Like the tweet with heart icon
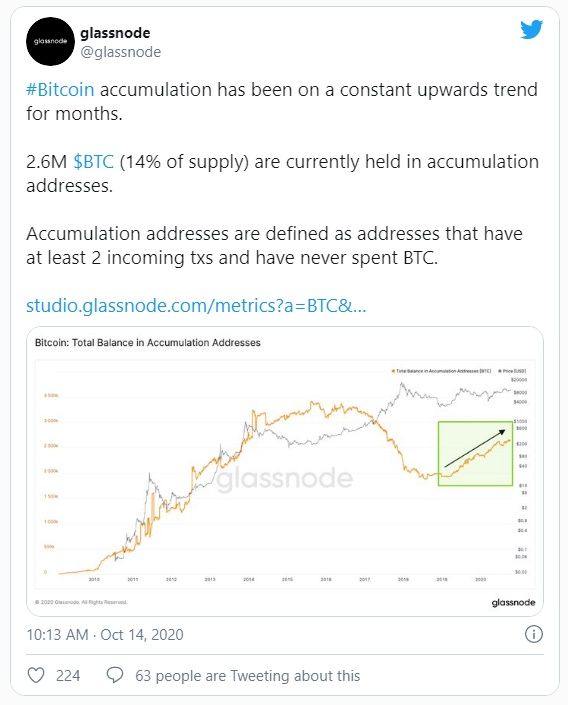 click(36, 675)
